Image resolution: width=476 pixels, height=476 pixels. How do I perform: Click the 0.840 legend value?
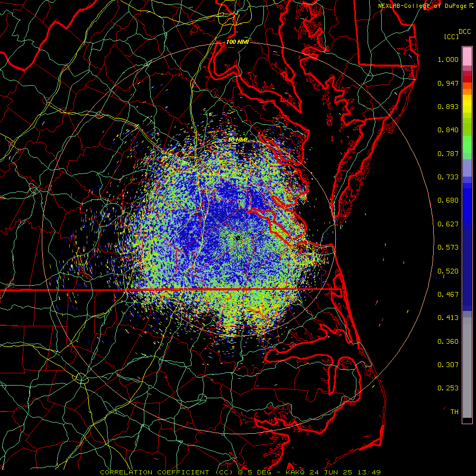point(448,130)
